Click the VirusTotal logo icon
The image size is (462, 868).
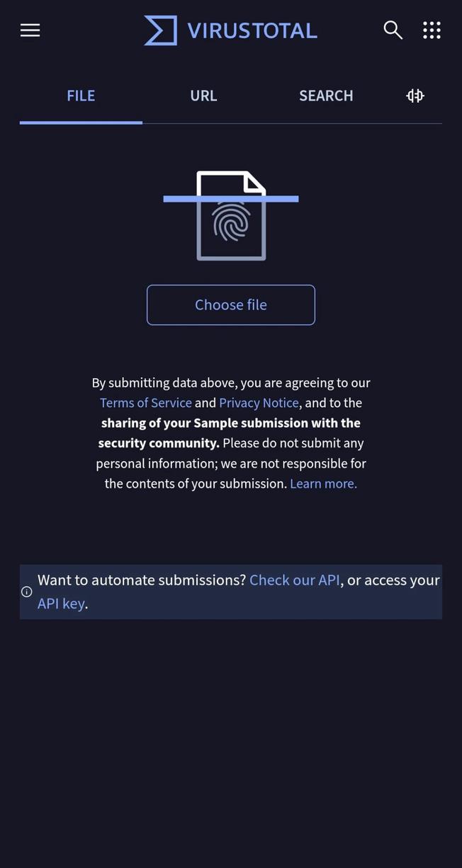[160, 29]
